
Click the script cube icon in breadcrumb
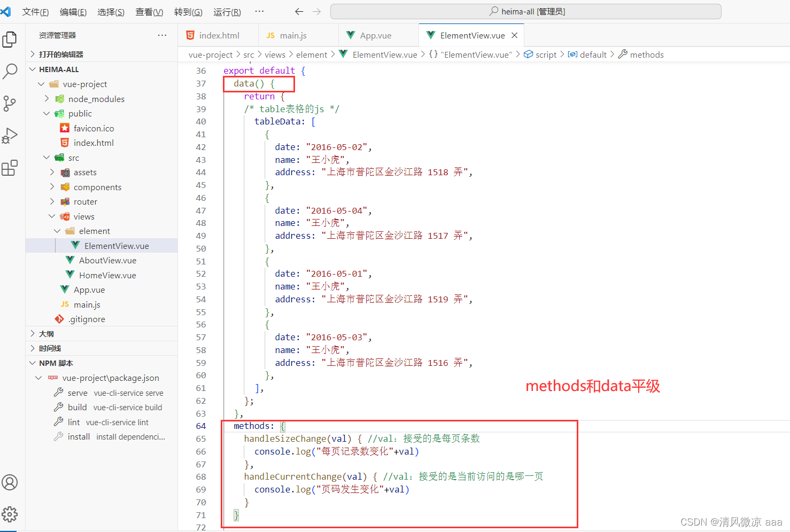coord(528,54)
